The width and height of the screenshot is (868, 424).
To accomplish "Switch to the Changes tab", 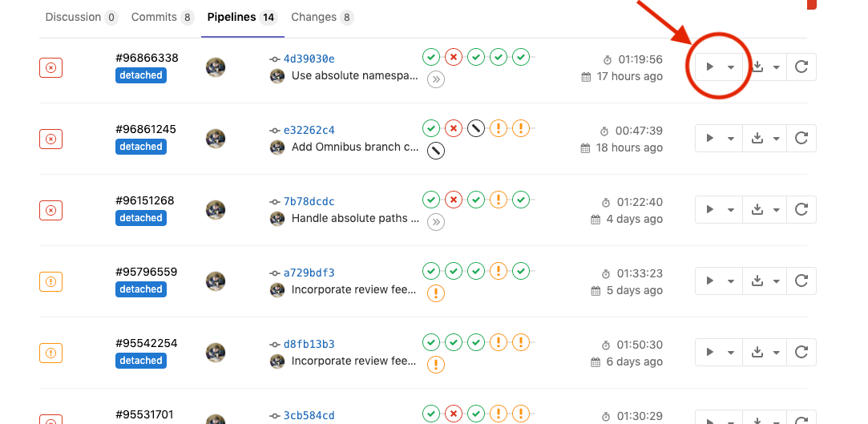I will pyautogui.click(x=321, y=17).
